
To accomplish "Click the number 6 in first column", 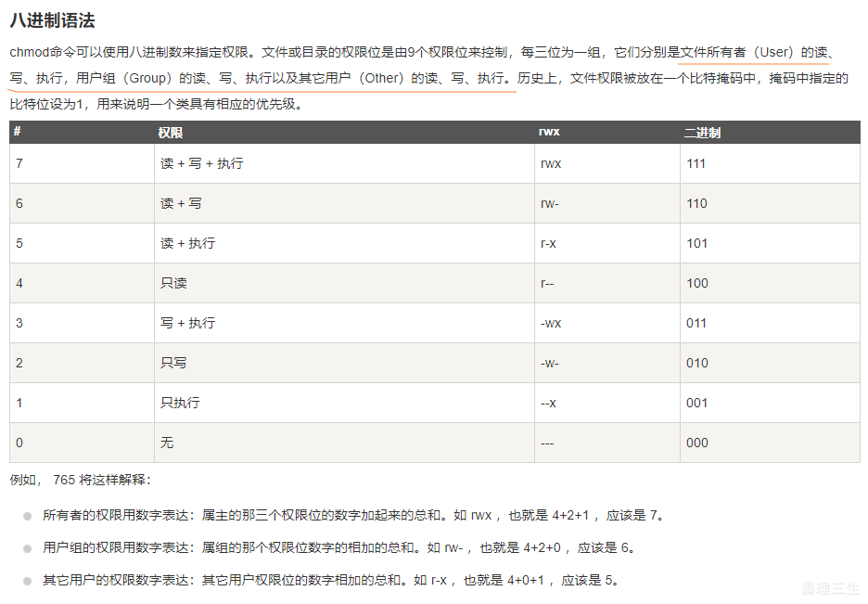I will tap(19, 203).
